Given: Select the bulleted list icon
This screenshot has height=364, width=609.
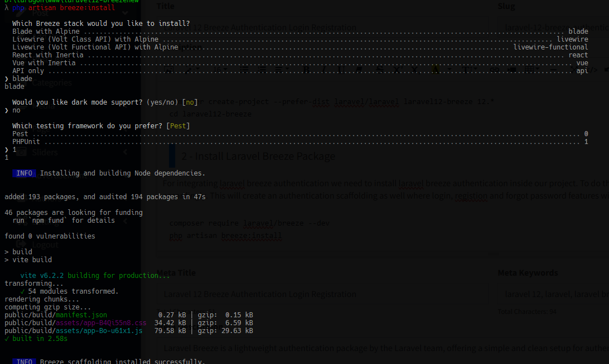Looking at the screenshot, I should [245, 68].
